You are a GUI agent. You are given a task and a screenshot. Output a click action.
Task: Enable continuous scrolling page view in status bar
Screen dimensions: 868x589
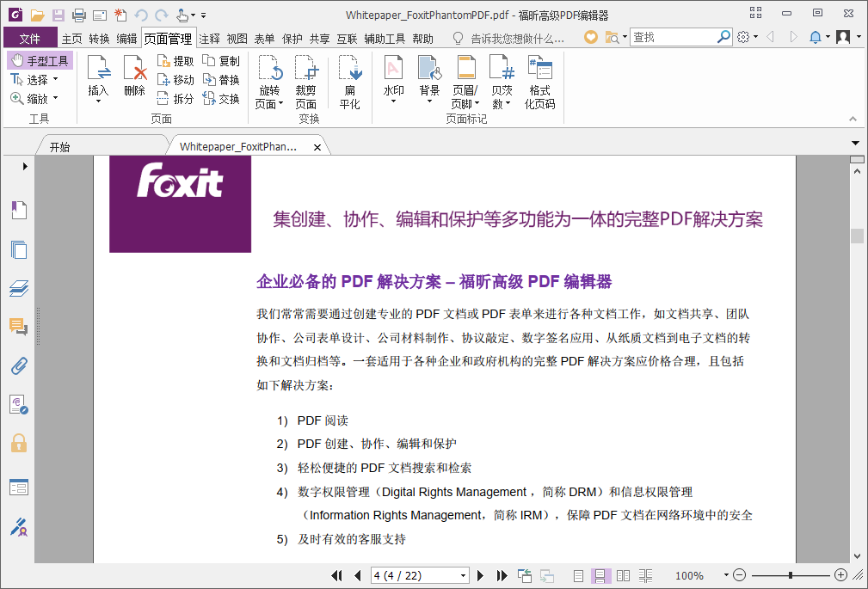coord(600,576)
